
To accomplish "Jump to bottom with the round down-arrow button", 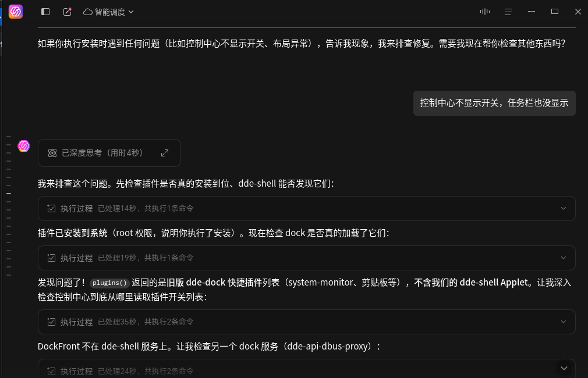I will tap(564, 368).
